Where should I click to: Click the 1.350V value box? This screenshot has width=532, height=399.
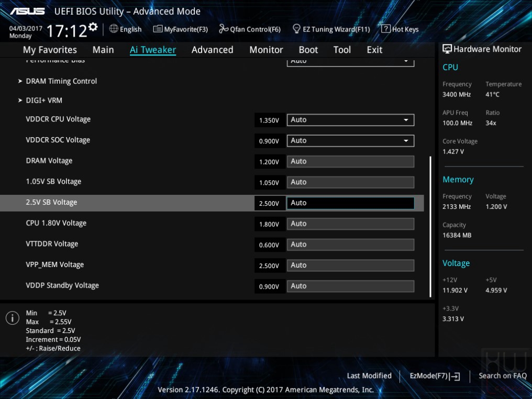point(269,120)
